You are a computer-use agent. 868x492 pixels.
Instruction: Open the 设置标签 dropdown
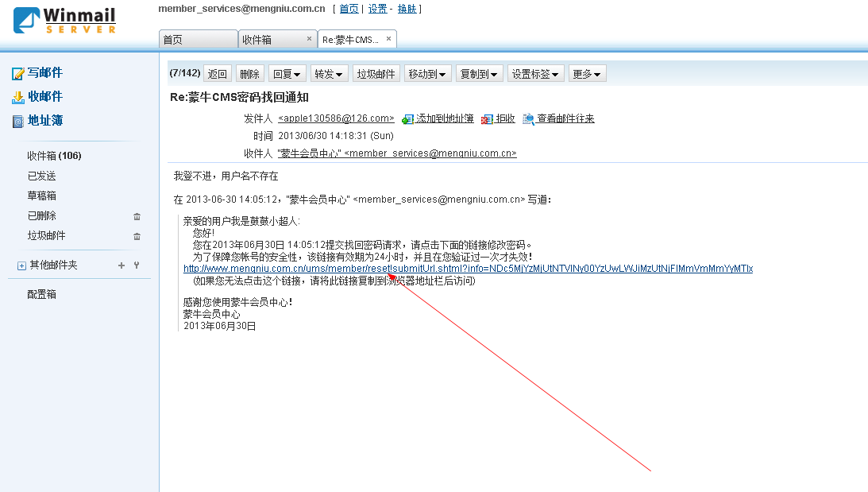click(534, 74)
